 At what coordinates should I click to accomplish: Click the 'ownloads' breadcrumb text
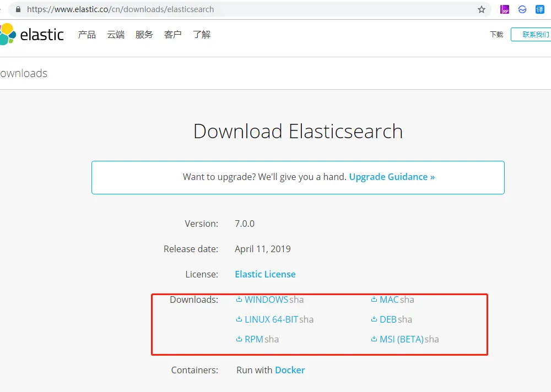pyautogui.click(x=24, y=73)
